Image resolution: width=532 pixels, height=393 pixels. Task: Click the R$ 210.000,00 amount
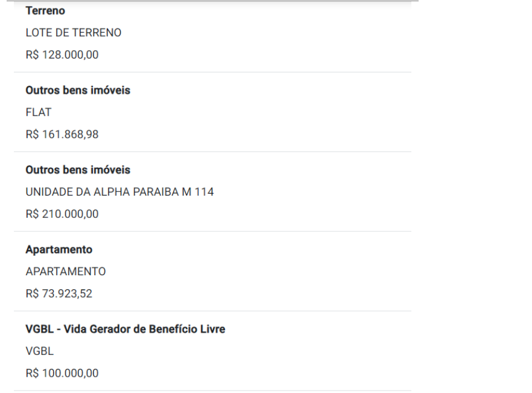pos(62,214)
